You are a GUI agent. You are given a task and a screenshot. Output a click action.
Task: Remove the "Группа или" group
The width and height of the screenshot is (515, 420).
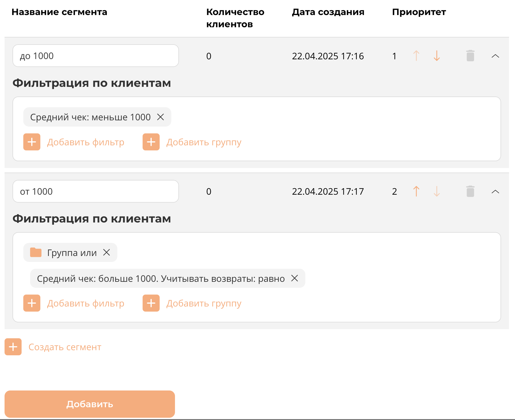point(107,252)
